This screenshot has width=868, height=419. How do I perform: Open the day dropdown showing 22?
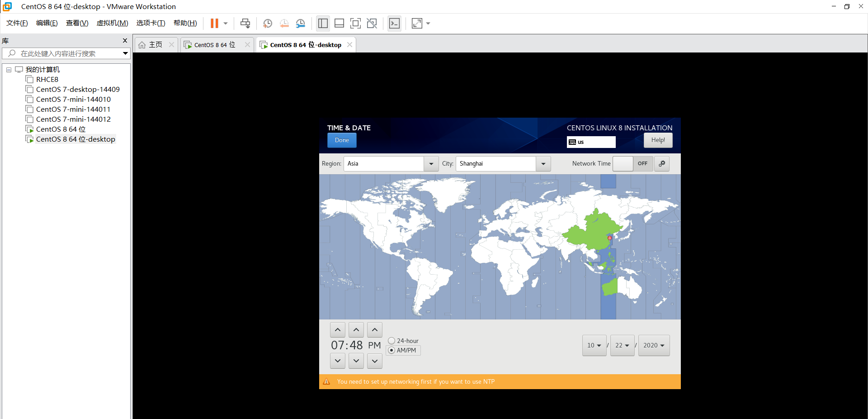point(622,345)
